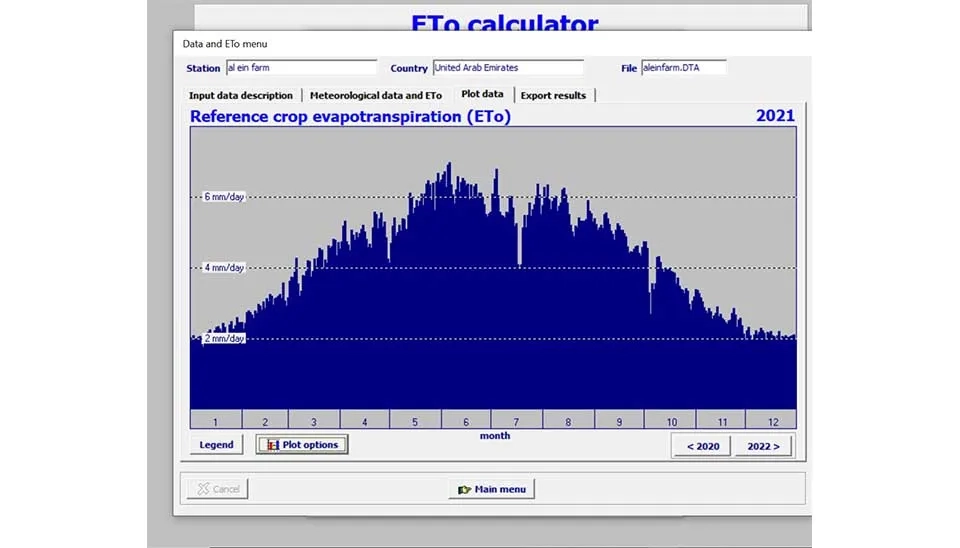Go to previous year 2020
Viewport: 960px width, 548px height.
701,446
